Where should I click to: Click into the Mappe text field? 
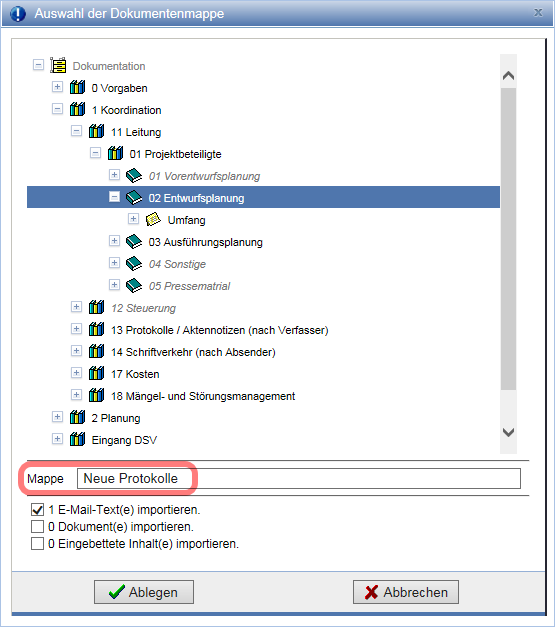299,479
